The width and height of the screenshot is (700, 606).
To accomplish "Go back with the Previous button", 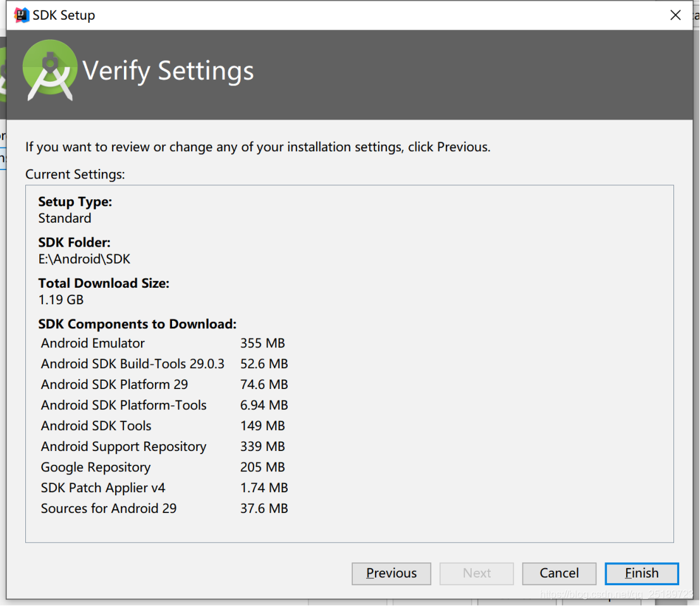I will [x=391, y=573].
